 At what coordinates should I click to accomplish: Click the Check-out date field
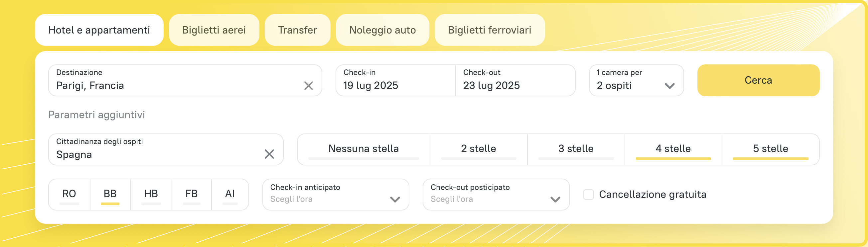click(515, 80)
